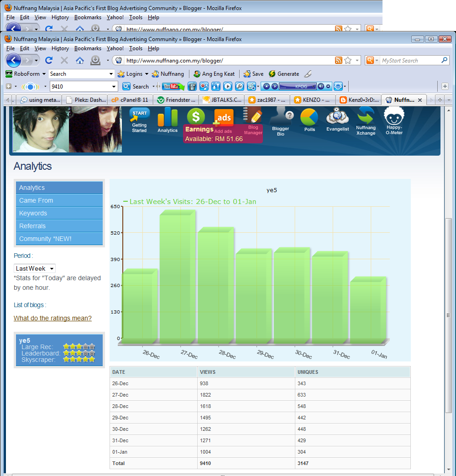Viewport: 456px width, 476px height.
Task: Click the What do the ratings mean? link
Action: [x=52, y=318]
